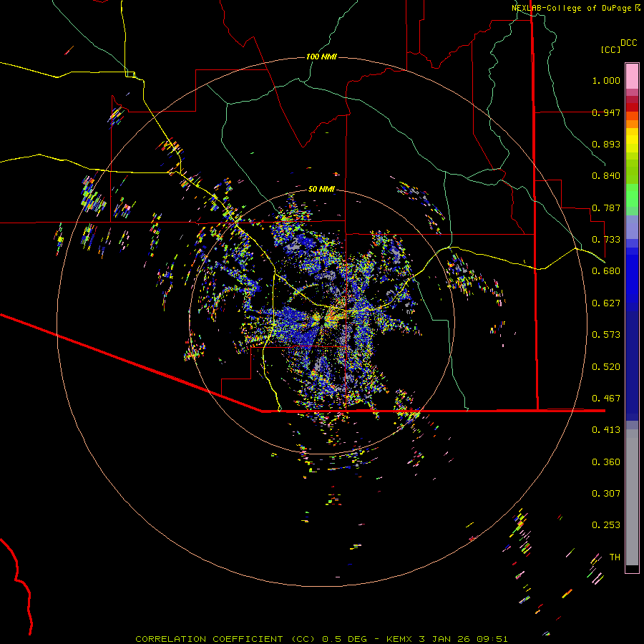Click the 0.733 scale label
The image size is (644, 644).
pyautogui.click(x=606, y=240)
